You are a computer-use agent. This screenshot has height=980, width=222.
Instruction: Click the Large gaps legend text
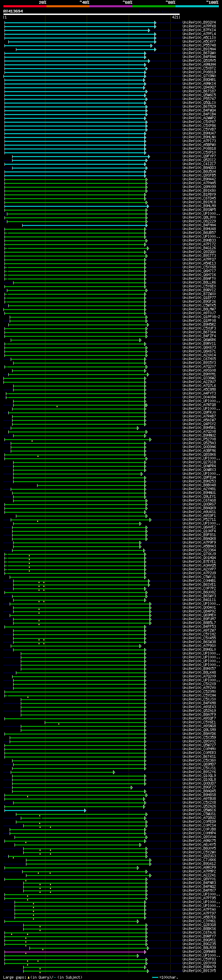(43, 977)
